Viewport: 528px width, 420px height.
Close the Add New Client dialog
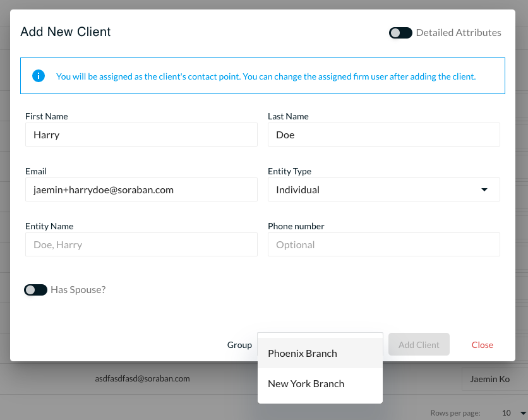click(482, 345)
